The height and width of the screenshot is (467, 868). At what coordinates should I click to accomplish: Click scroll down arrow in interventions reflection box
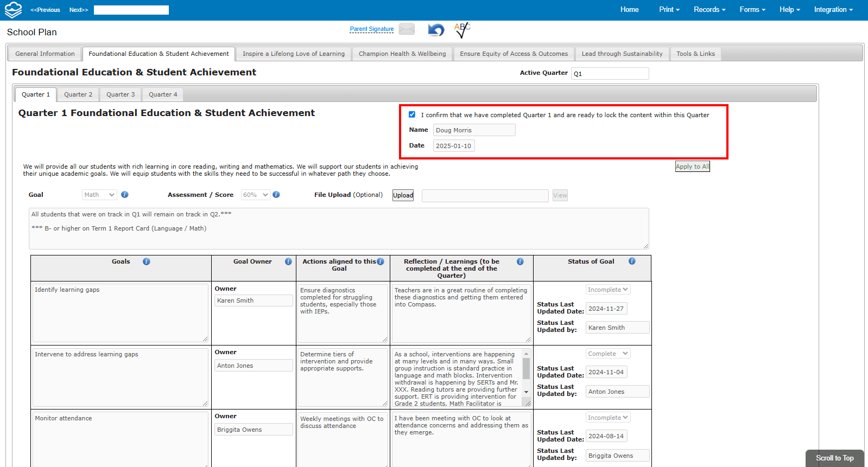pyautogui.click(x=526, y=392)
